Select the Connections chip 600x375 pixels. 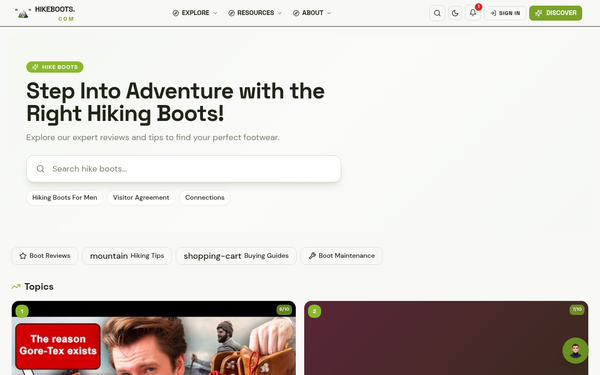pyautogui.click(x=205, y=198)
